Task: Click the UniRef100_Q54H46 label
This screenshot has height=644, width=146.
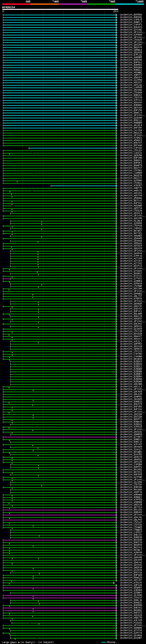Action: 131,198
